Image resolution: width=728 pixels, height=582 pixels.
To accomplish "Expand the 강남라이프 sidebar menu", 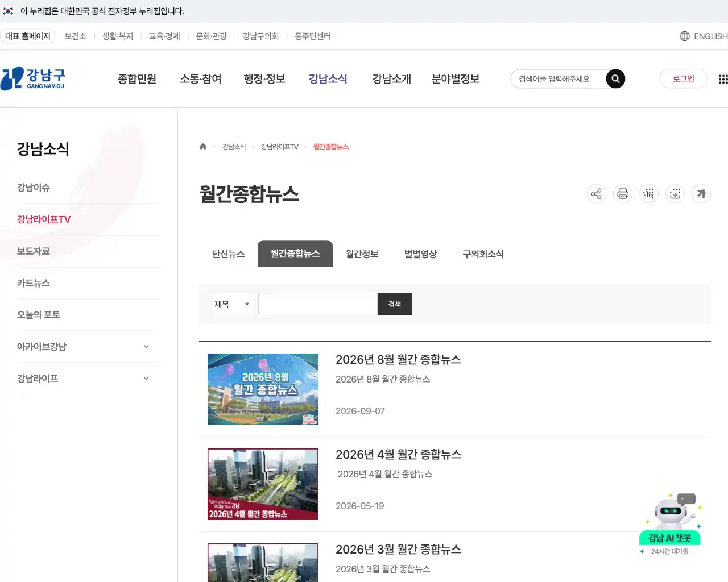I will click(146, 379).
